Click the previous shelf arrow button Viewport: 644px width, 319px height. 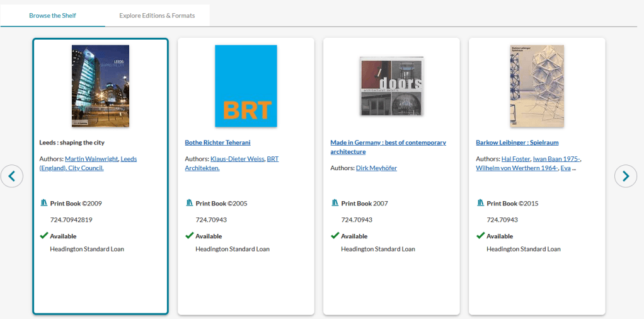click(x=12, y=176)
